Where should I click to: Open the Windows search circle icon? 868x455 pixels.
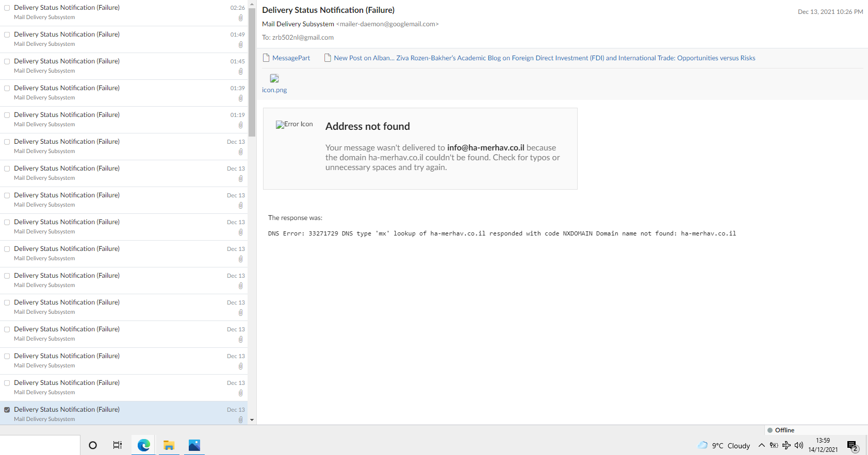click(x=93, y=445)
